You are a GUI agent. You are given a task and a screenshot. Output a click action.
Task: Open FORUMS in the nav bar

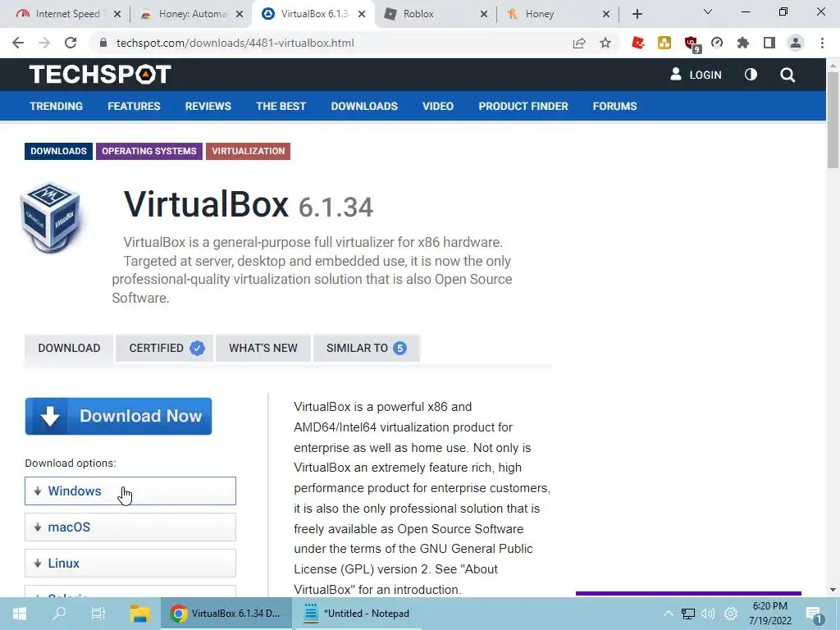[x=614, y=106]
